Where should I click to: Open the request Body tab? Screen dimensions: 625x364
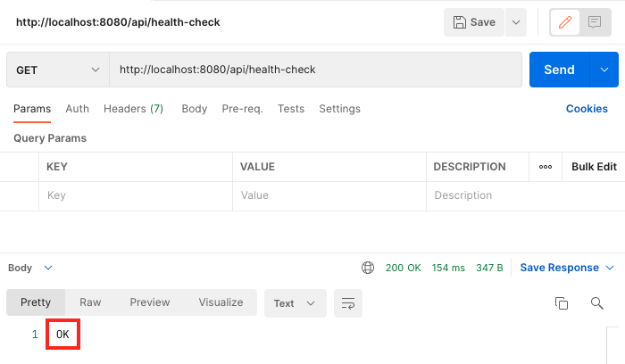click(x=195, y=109)
